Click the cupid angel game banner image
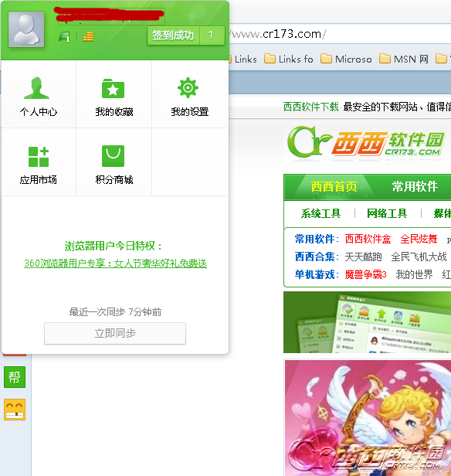 tap(368, 418)
